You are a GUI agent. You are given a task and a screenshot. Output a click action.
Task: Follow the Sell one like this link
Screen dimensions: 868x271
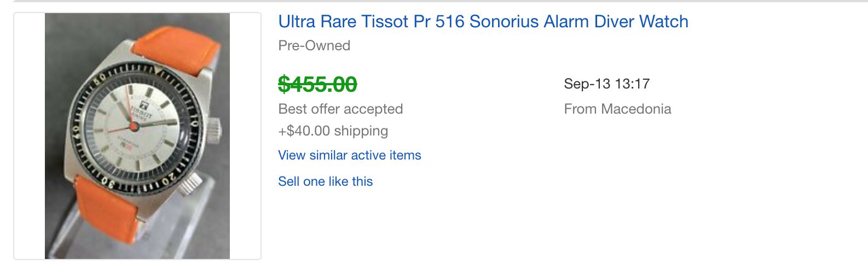tap(325, 181)
